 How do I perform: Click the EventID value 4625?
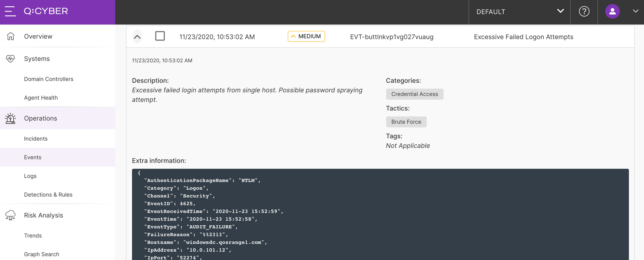(x=186, y=204)
